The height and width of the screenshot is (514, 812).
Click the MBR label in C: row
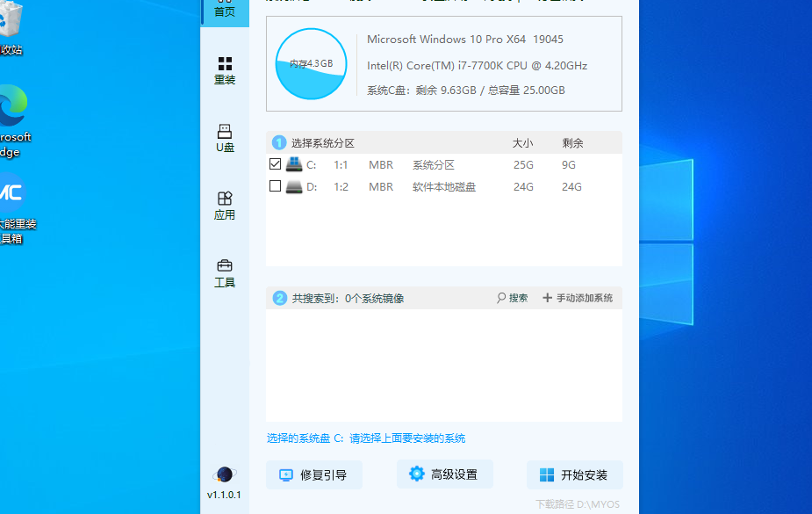[381, 165]
